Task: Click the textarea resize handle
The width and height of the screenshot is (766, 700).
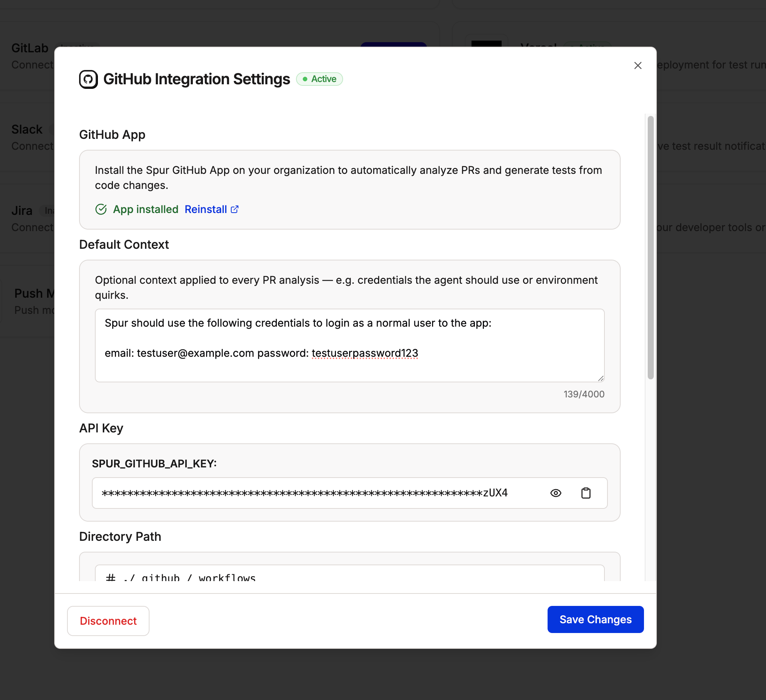Action: coord(600,378)
